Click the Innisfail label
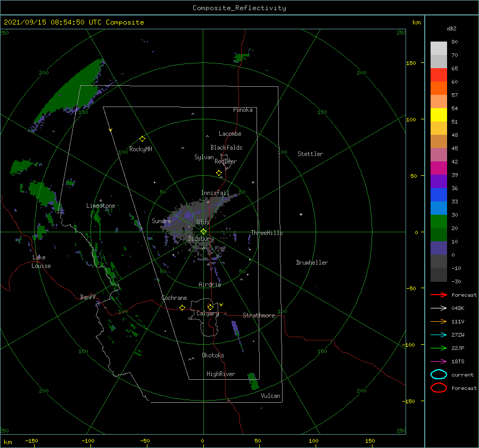 [215, 193]
